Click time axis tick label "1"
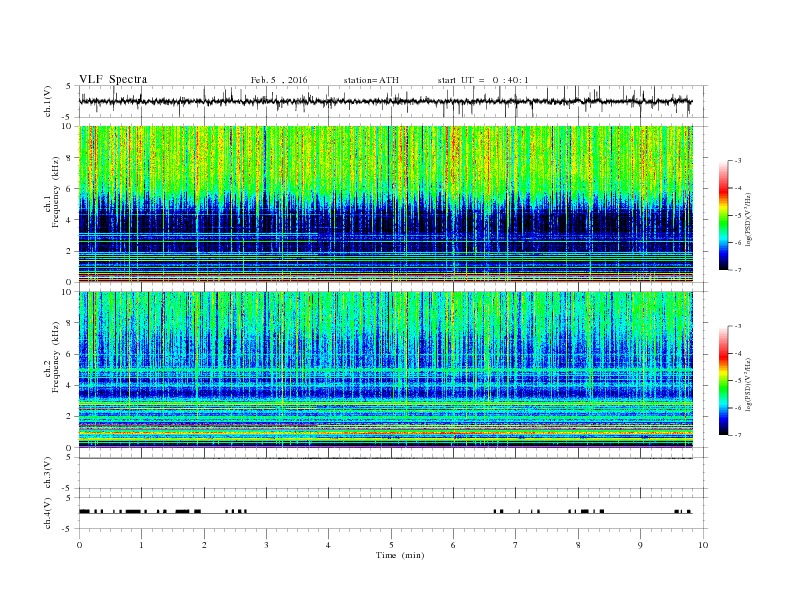792x612 pixels. point(141,545)
